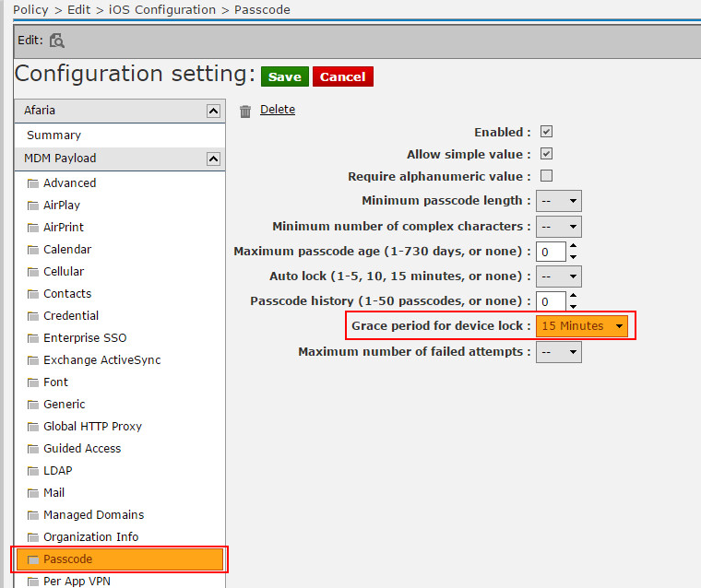
Task: Select Guided Access payload item
Action: click(x=82, y=449)
